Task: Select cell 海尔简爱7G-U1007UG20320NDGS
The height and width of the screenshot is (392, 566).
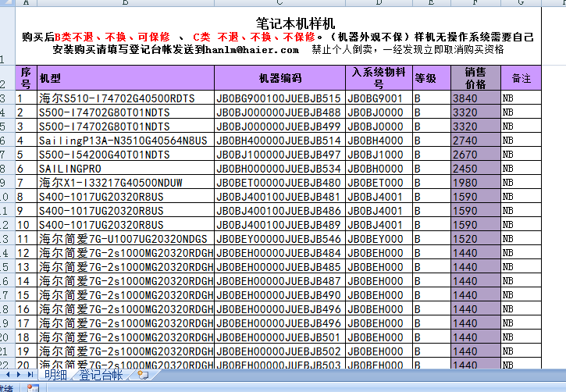Action: (x=126, y=239)
